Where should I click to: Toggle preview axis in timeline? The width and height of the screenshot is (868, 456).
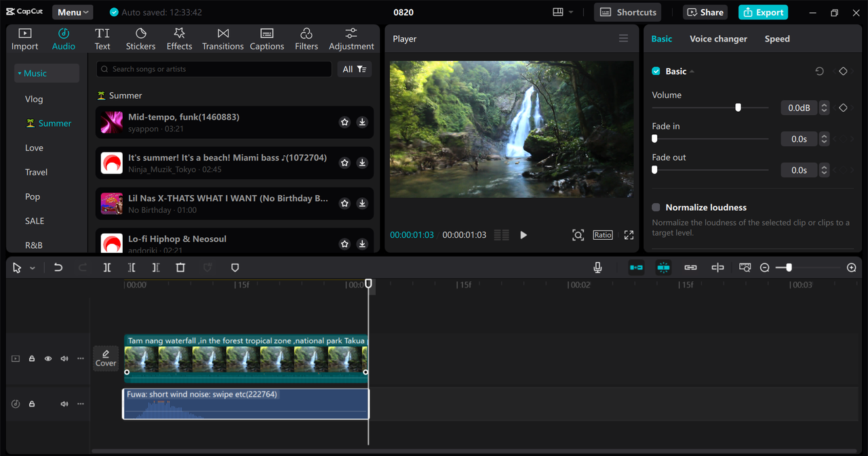point(717,268)
